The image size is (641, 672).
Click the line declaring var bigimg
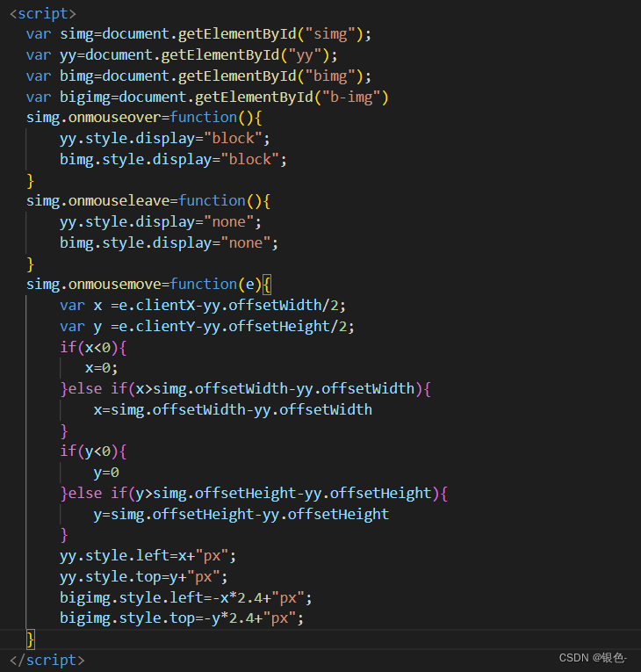pos(207,98)
